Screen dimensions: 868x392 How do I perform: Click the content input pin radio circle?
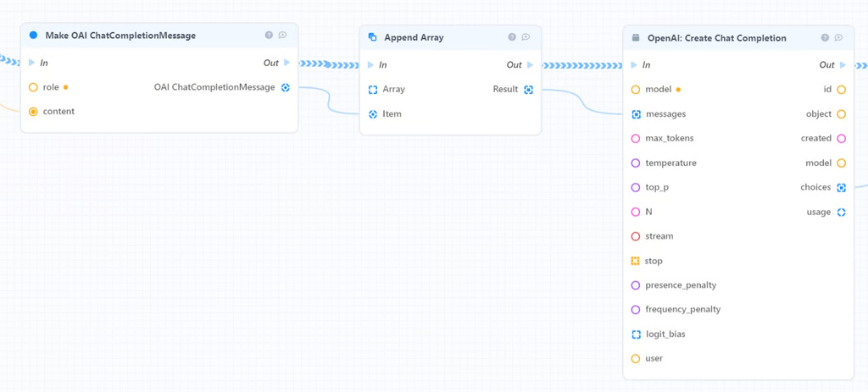click(x=33, y=111)
